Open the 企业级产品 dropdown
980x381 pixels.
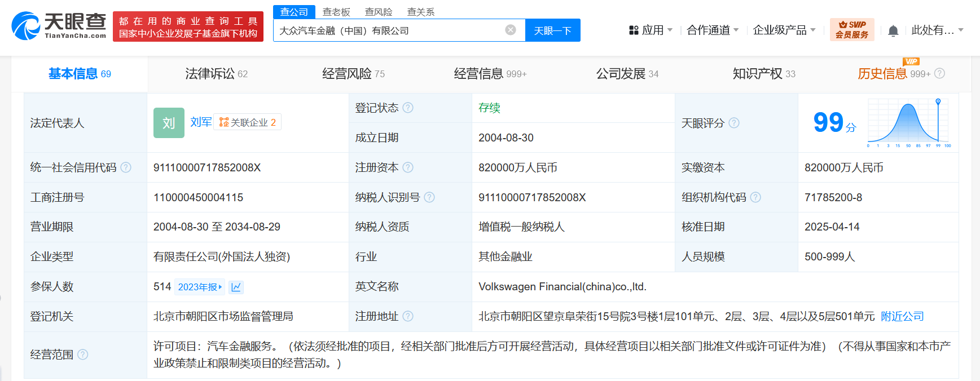tap(784, 30)
